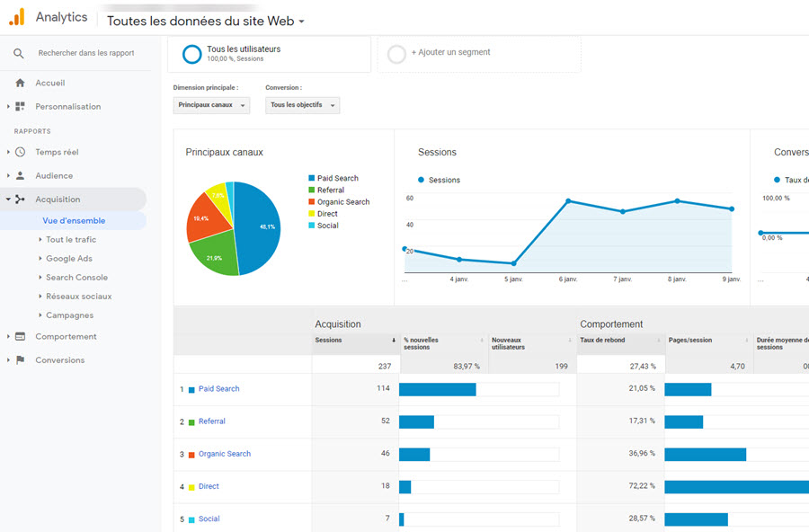The image size is (809, 532).
Task: Click the Paid Search bounce rate 21,05 %
Action: pyautogui.click(x=642, y=388)
